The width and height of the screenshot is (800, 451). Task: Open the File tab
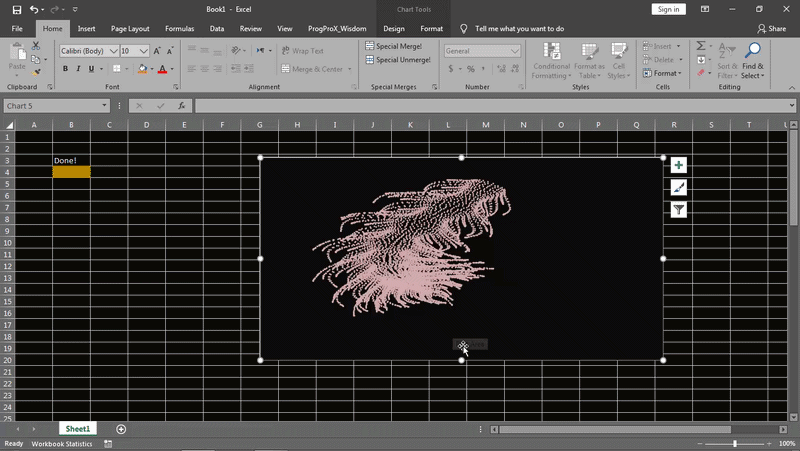click(x=17, y=29)
